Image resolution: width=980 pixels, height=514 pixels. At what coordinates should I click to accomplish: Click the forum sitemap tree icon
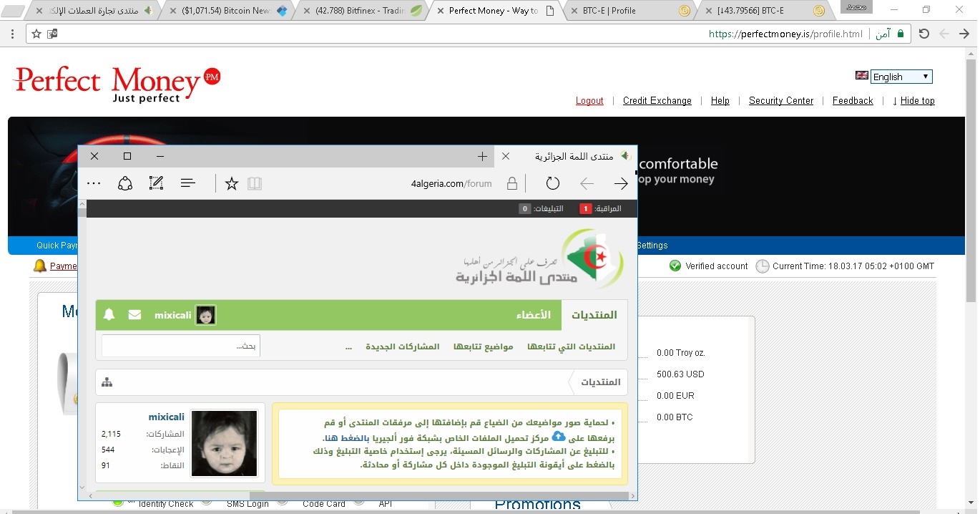click(x=107, y=382)
